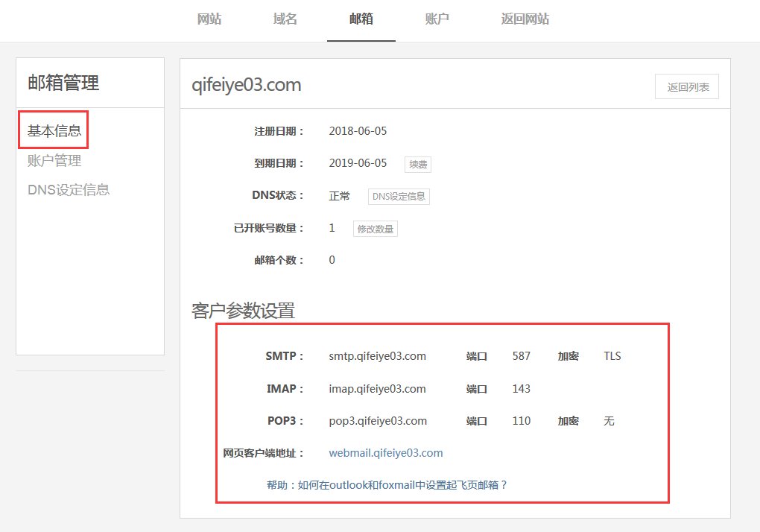The height and width of the screenshot is (532, 760).
Task: Click the pop3.qifeiye03.com server address
Action: (x=378, y=421)
